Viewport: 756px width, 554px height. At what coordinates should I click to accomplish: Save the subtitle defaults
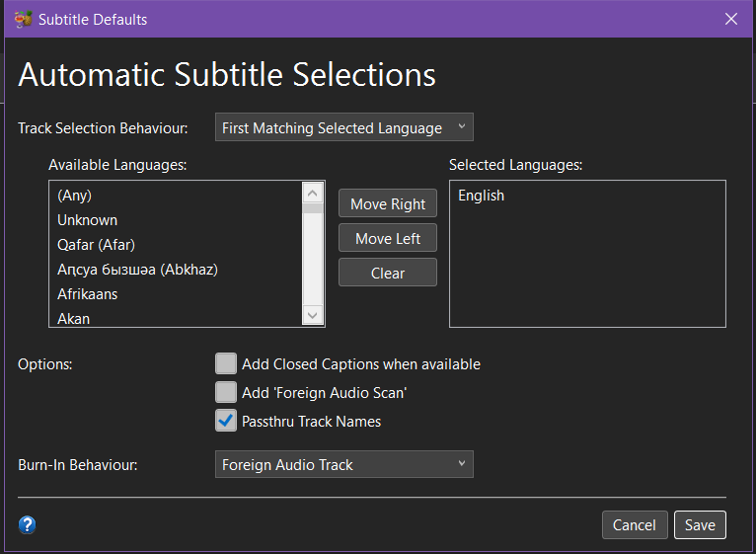[x=700, y=524]
